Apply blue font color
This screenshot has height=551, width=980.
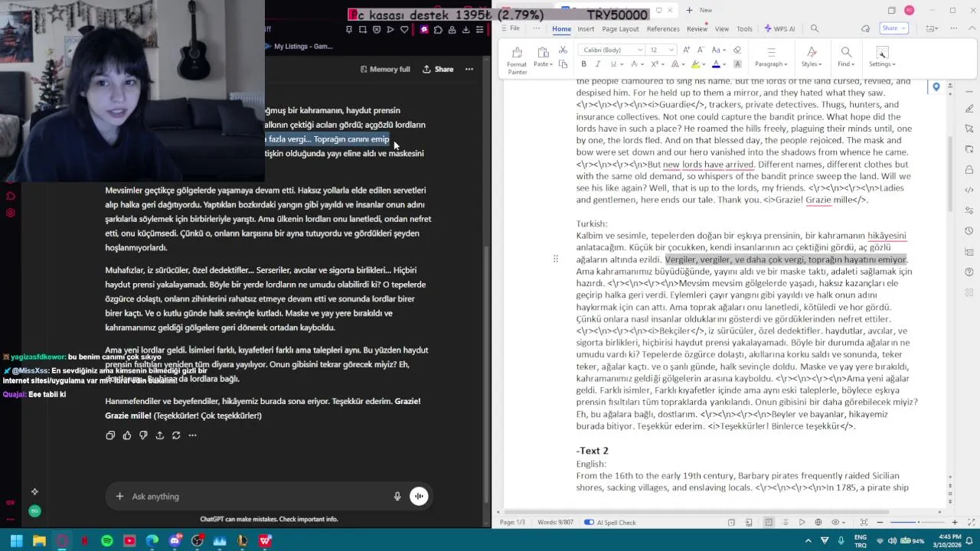[x=716, y=64]
